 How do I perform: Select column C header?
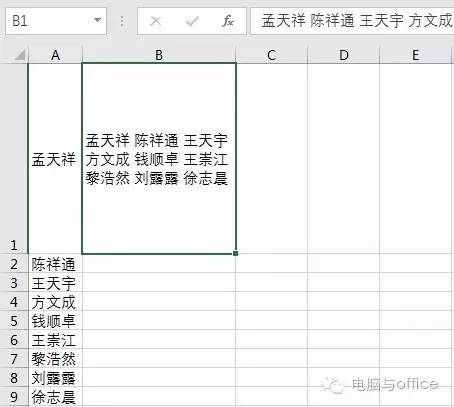(x=271, y=55)
